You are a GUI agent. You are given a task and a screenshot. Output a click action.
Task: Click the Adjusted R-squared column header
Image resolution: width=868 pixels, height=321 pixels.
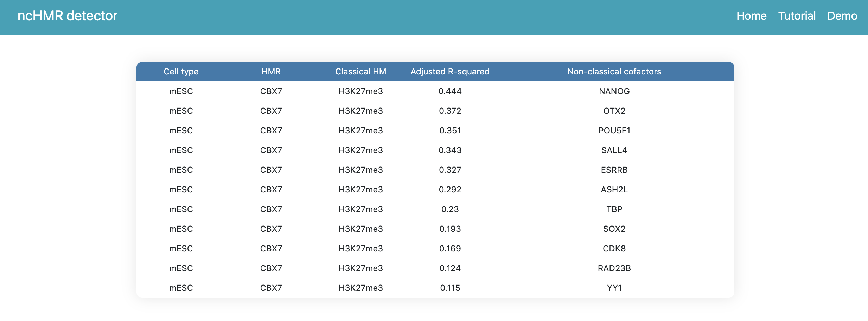(x=450, y=72)
